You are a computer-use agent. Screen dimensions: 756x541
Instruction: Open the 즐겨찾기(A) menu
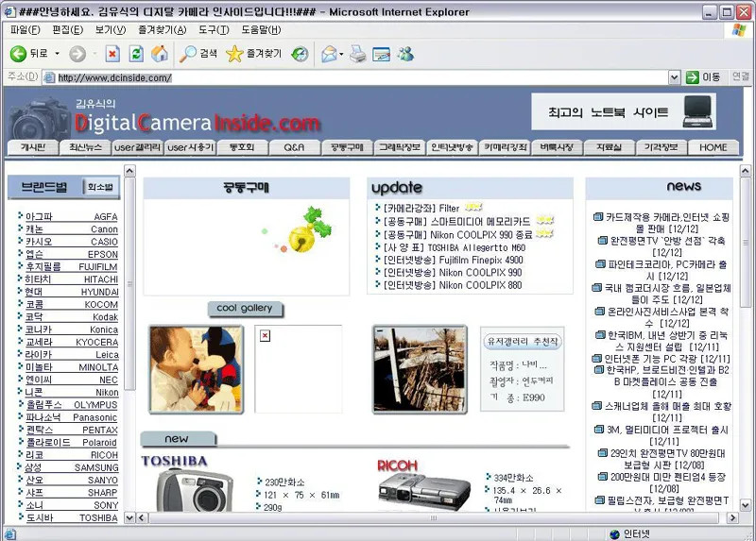click(x=162, y=30)
